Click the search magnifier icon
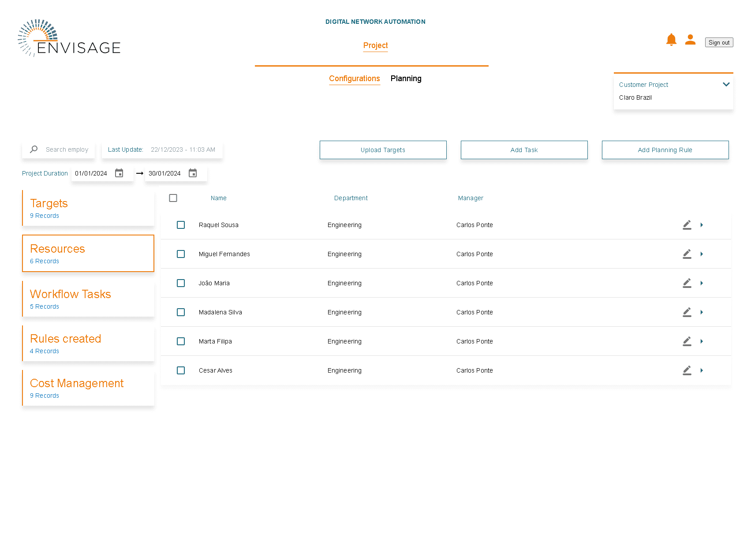This screenshot has width=751, height=560. (34, 149)
